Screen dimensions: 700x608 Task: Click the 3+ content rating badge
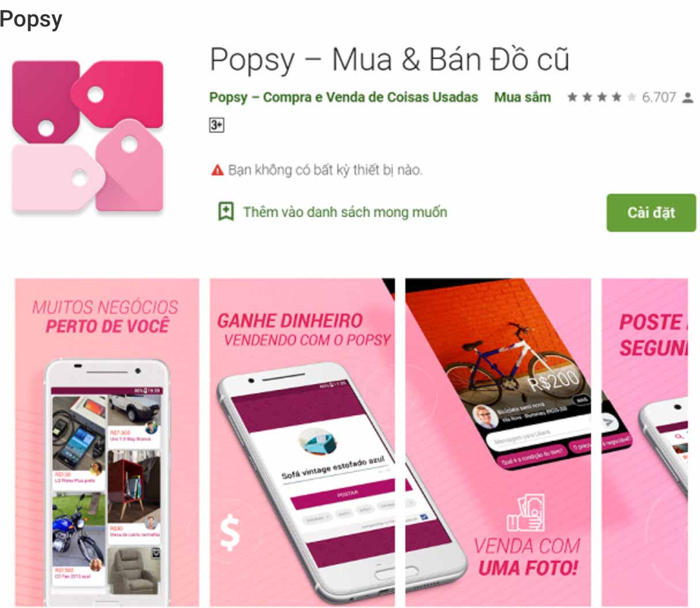[216, 125]
